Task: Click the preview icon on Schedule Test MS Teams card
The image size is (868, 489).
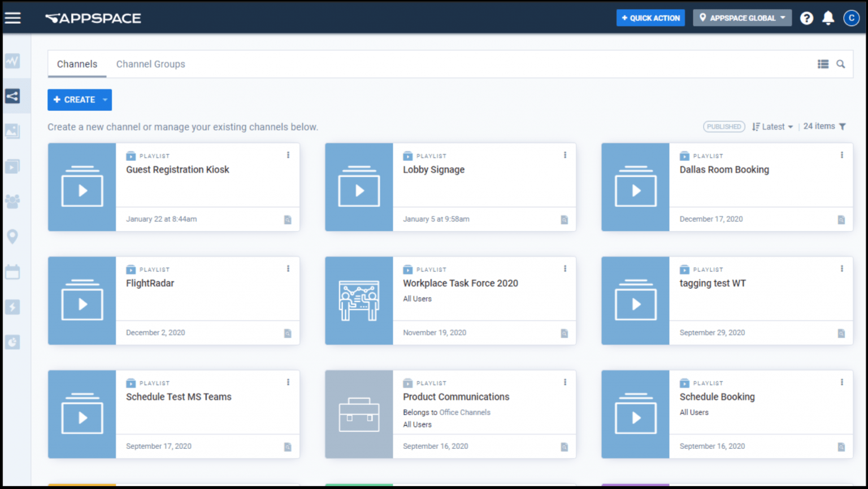Action: (288, 447)
